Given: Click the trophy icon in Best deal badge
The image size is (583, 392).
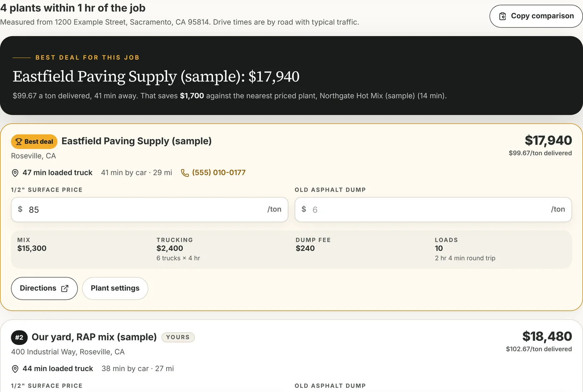Looking at the screenshot, I should coord(19,142).
